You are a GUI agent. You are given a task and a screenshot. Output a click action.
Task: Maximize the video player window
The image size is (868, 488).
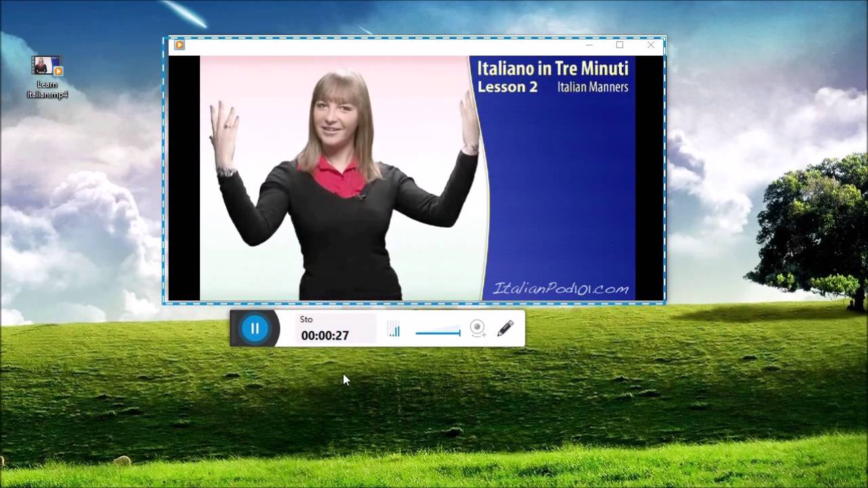pyautogui.click(x=620, y=45)
